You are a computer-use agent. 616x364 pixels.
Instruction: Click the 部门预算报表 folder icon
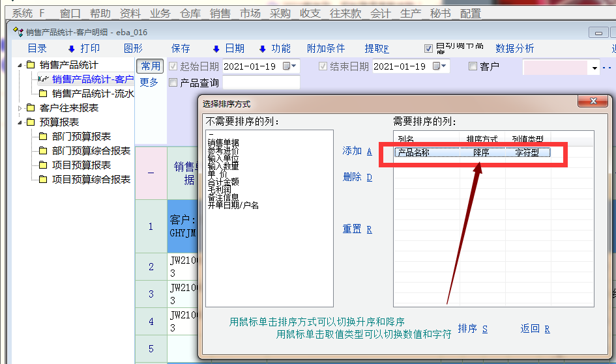point(43,137)
